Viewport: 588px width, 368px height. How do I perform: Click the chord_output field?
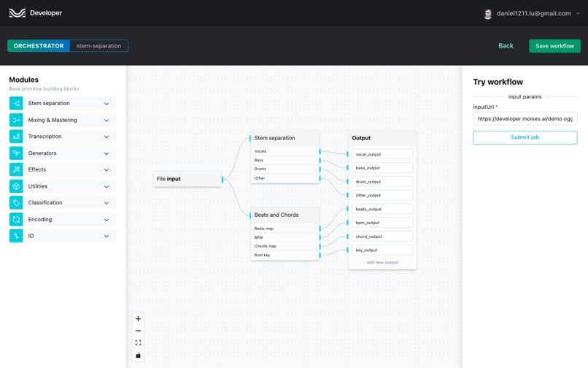coord(382,237)
